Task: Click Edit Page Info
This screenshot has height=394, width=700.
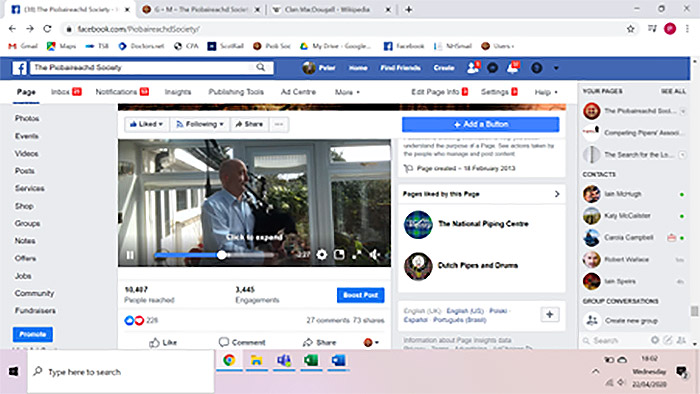Action: pyautogui.click(x=439, y=92)
